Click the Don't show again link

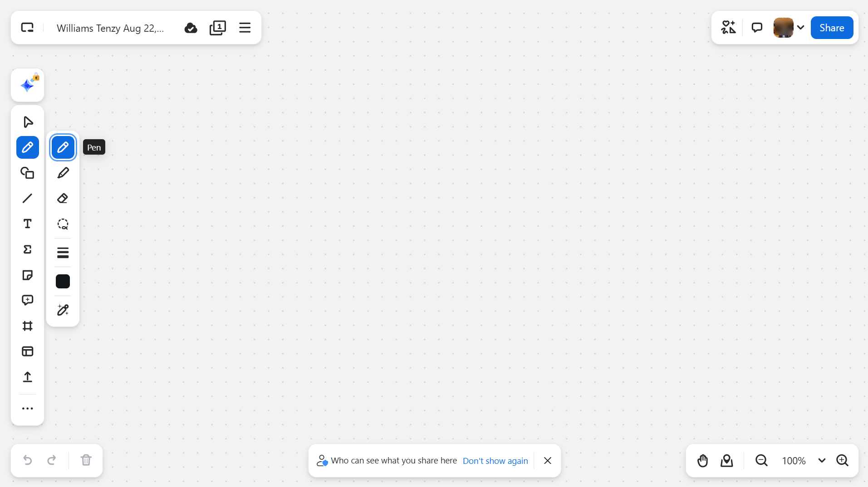click(x=495, y=460)
